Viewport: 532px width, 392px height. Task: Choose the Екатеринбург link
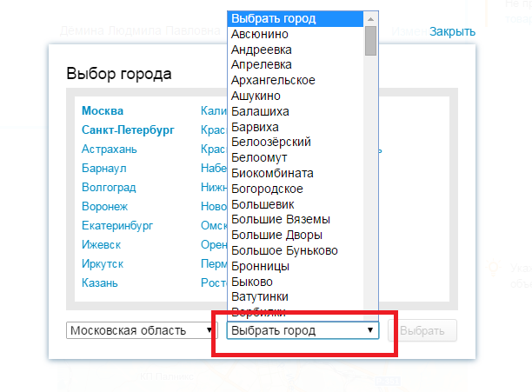[117, 226]
